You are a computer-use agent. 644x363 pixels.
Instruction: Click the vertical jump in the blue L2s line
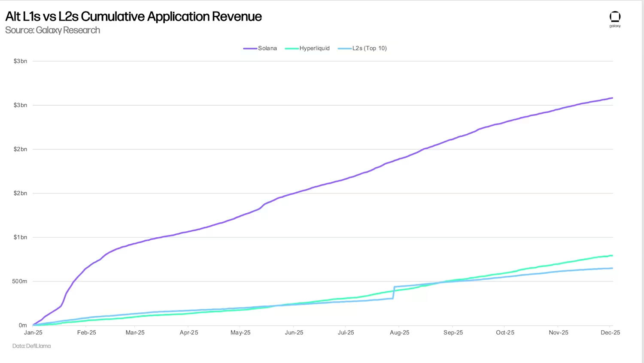394,292
